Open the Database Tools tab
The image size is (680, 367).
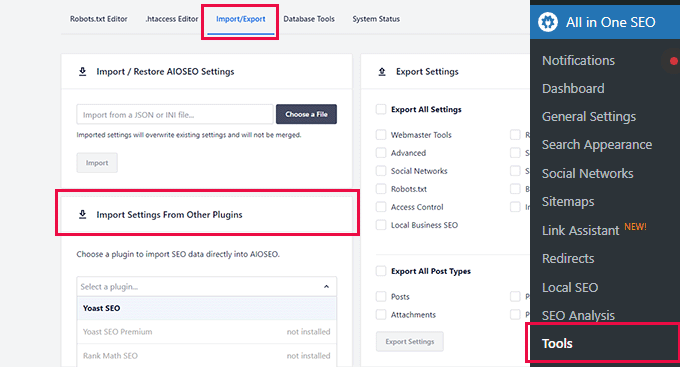309,19
